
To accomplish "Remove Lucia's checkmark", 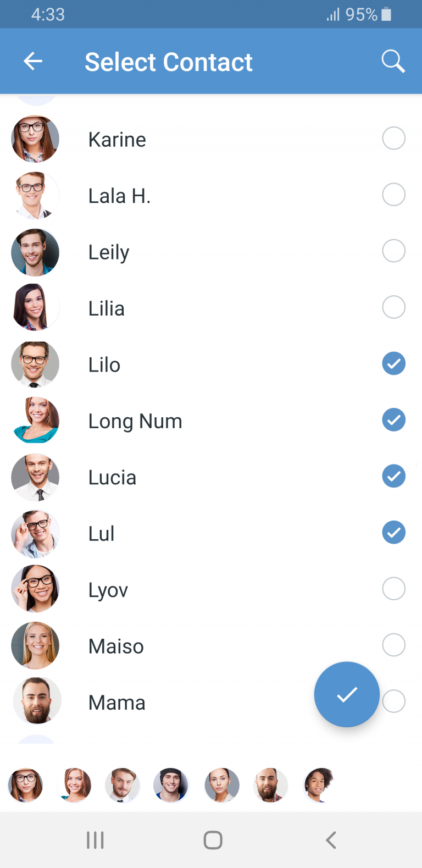I will (393, 476).
